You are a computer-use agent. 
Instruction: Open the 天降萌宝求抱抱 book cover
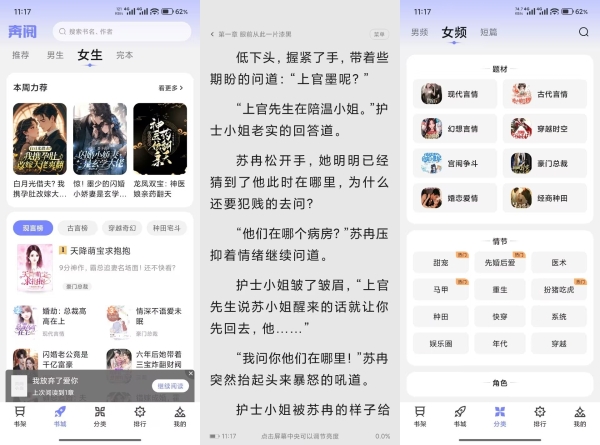[x=35, y=268]
